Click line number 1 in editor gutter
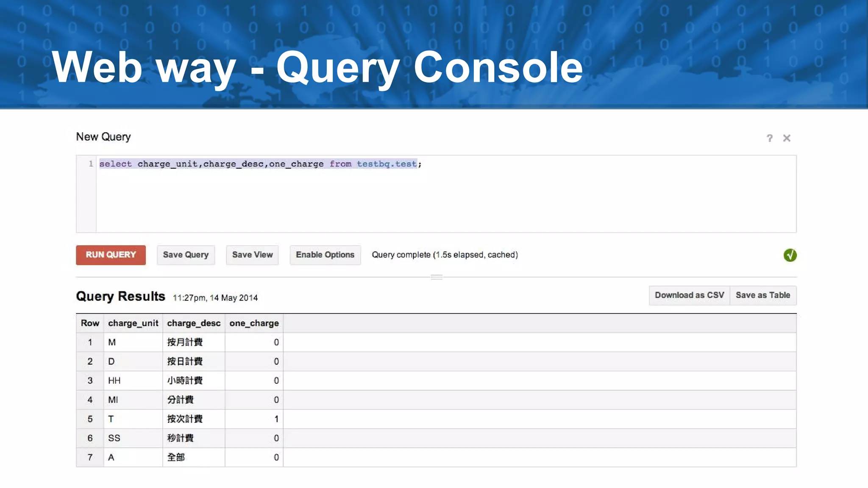 tap(91, 164)
